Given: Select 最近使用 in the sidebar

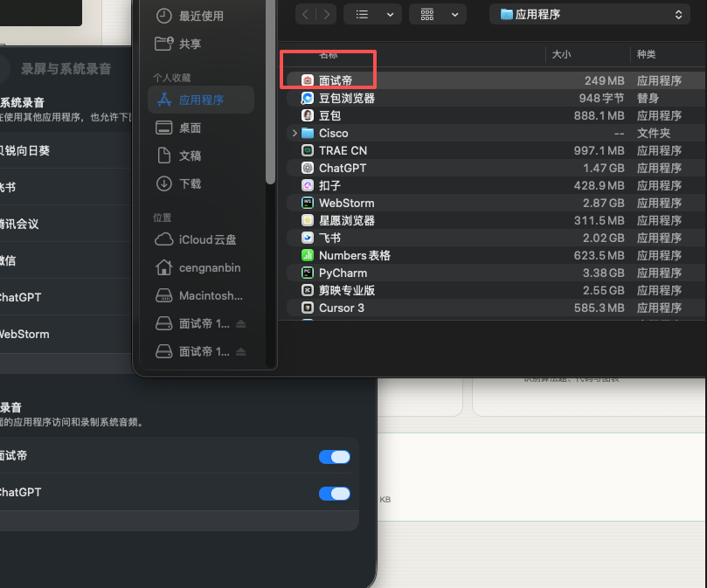Looking at the screenshot, I should point(201,17).
